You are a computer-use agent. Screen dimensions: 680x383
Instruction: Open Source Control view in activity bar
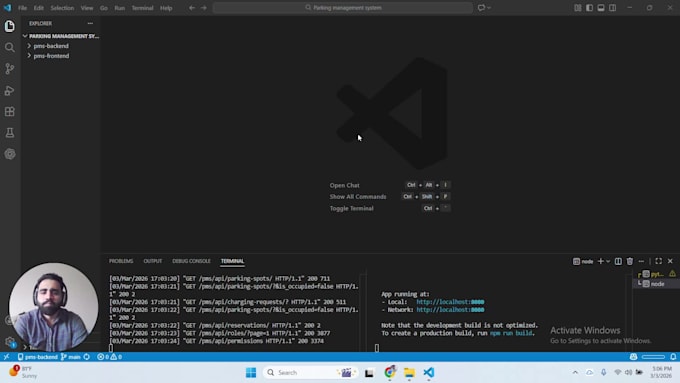coord(10,69)
